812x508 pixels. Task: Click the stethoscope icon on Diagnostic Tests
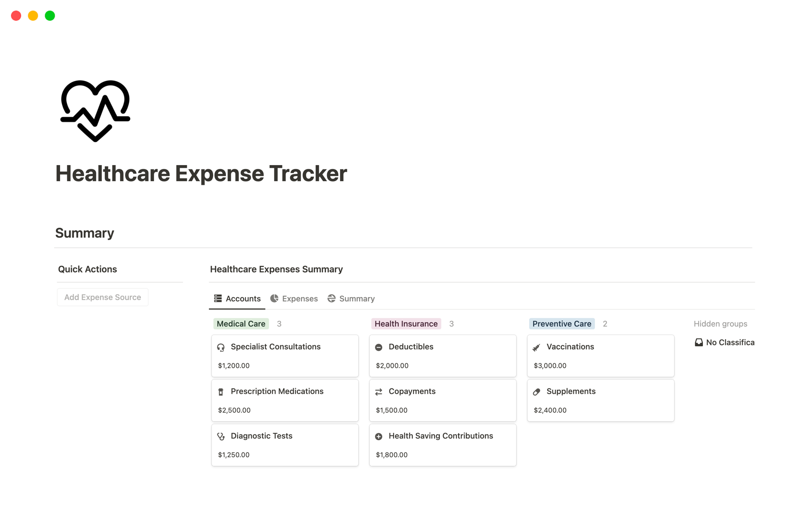point(220,436)
